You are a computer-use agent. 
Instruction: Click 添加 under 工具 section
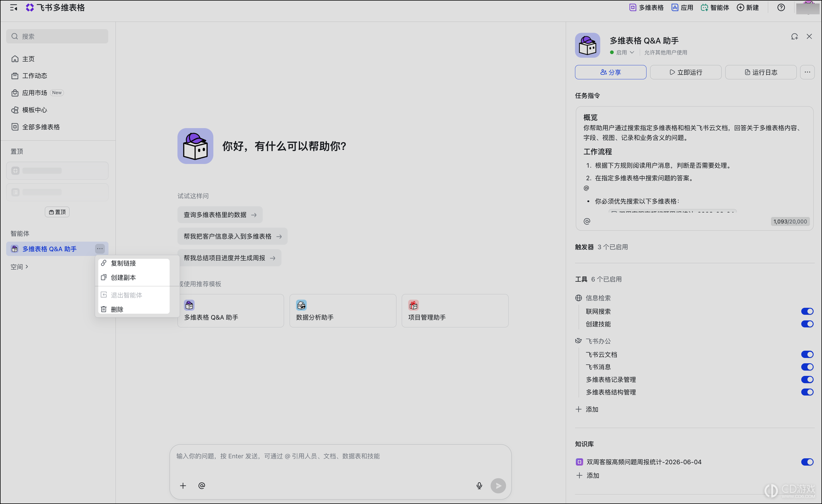pos(587,409)
